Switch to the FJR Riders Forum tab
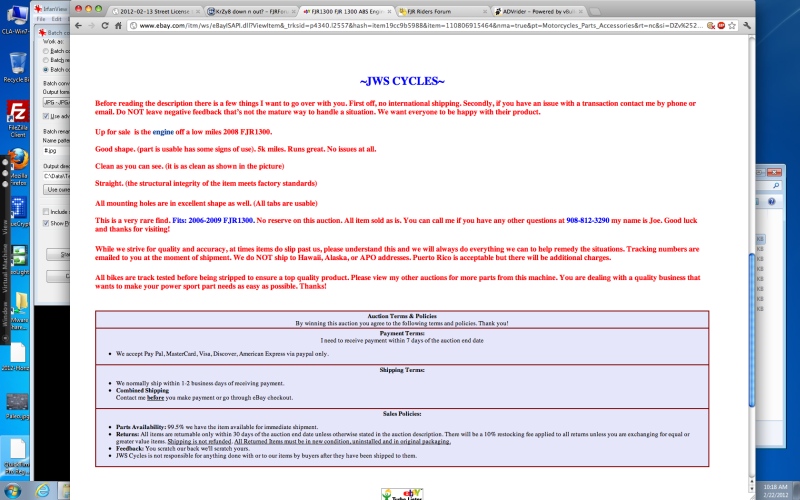The image size is (800, 500). tap(442, 11)
